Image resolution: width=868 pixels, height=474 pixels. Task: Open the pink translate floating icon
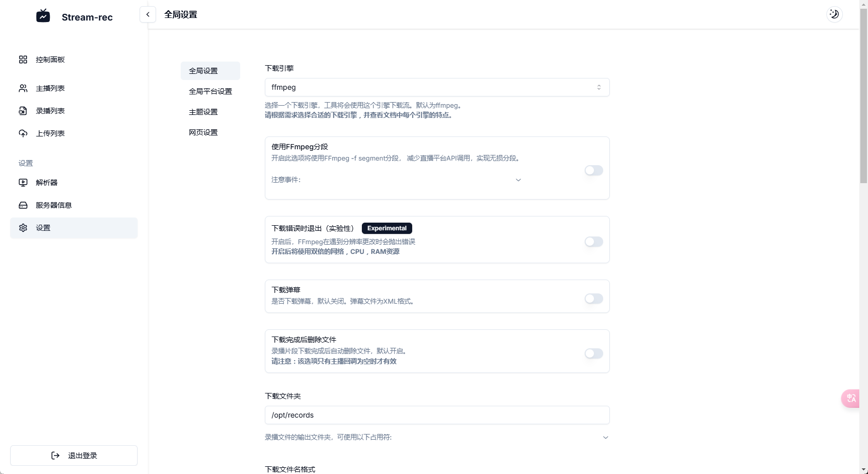pos(851,399)
